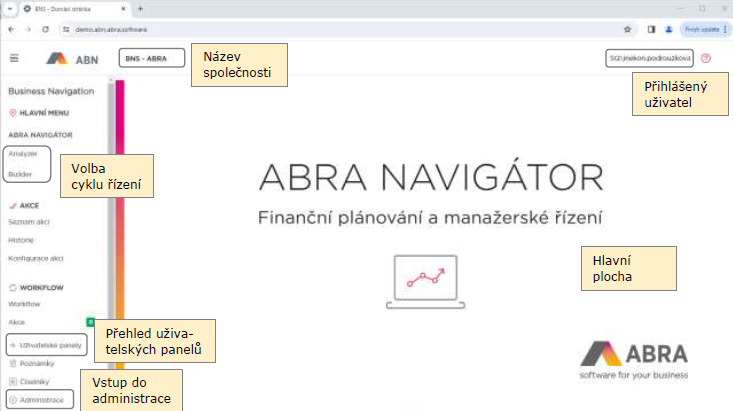Click the Business Navigation title
Viewport: 733px width, 411px height.
pyautogui.click(x=51, y=91)
